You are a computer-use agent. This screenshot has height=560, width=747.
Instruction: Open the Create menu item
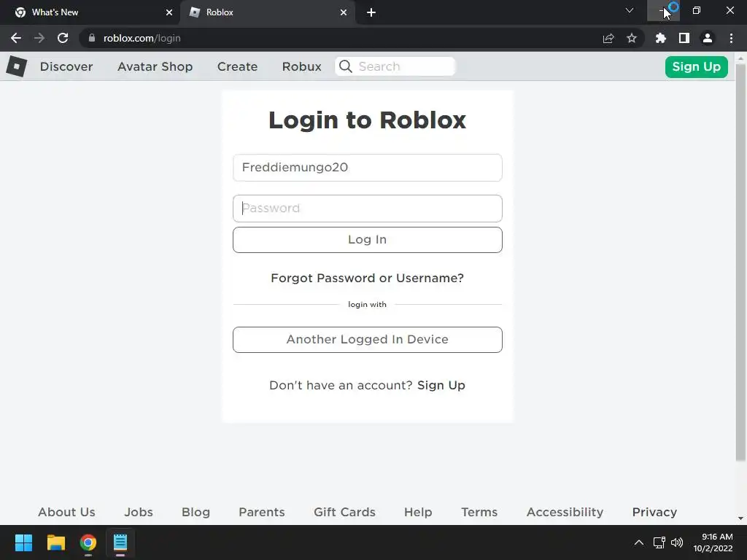pyautogui.click(x=237, y=66)
